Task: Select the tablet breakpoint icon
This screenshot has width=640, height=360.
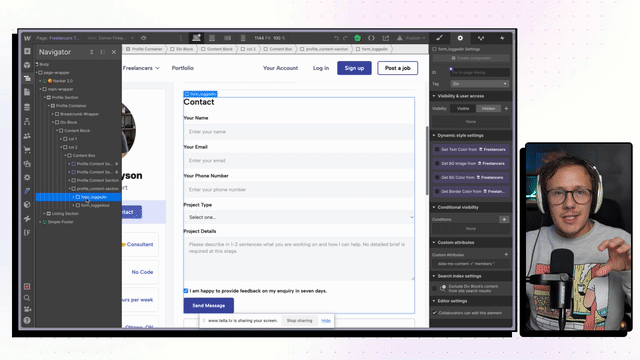Action: [212, 38]
